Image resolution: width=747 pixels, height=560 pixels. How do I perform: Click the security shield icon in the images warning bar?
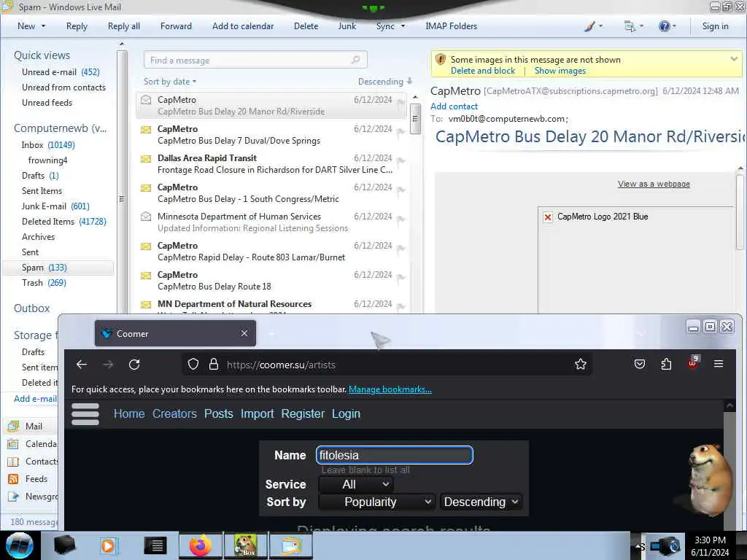[440, 60]
